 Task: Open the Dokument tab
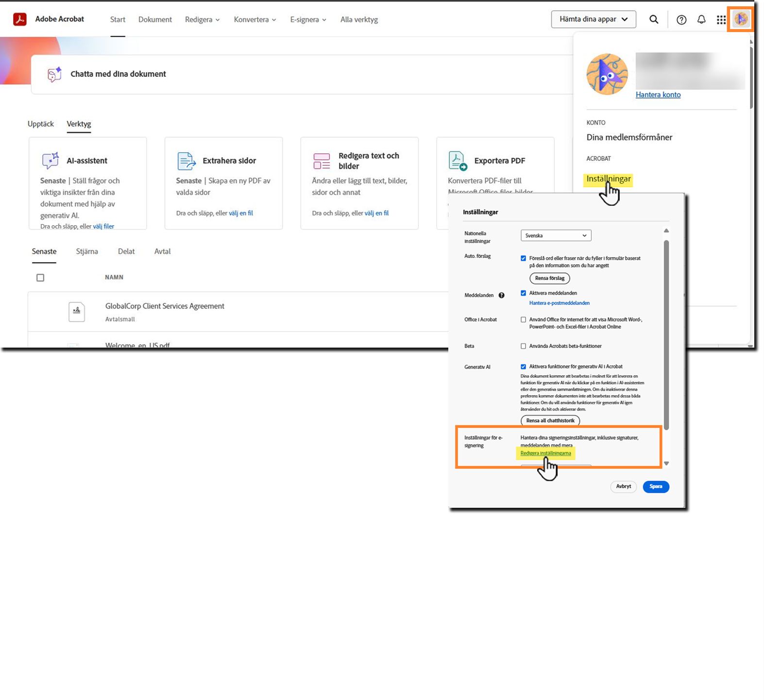pos(155,19)
